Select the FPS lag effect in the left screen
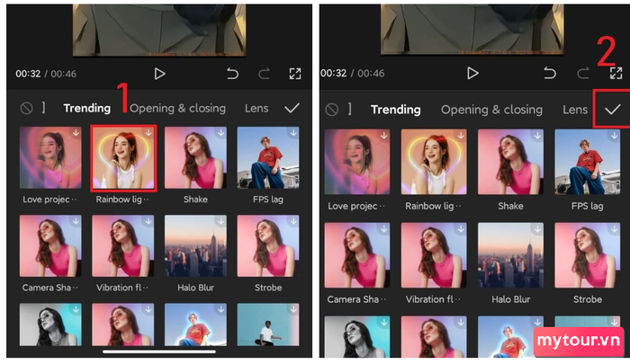The image size is (630, 364). pos(268,157)
